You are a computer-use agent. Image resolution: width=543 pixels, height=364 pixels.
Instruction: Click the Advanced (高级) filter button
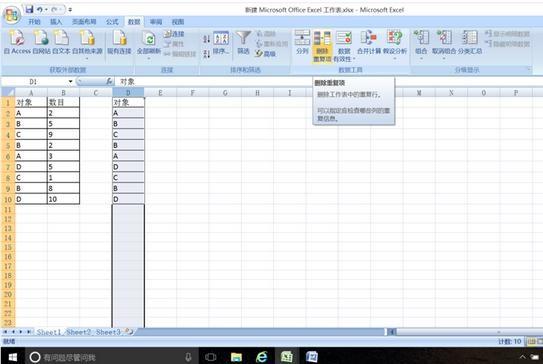[266, 54]
